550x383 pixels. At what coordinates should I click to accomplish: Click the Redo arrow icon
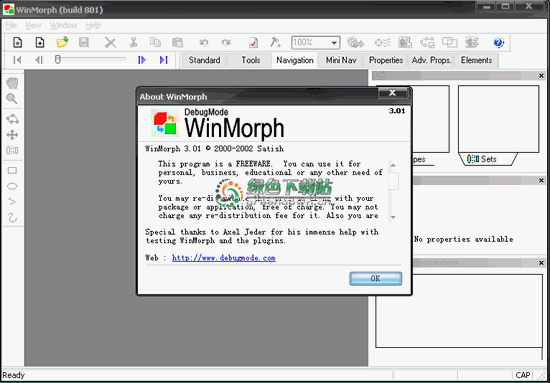click(x=226, y=43)
